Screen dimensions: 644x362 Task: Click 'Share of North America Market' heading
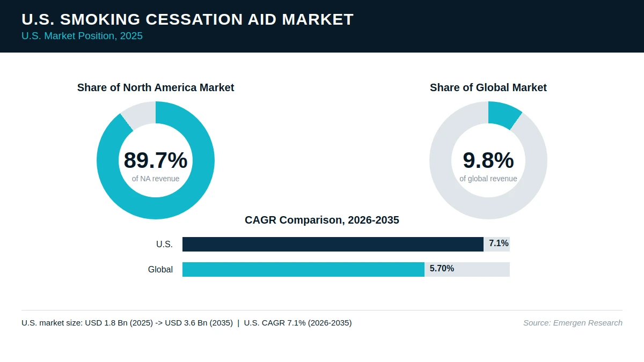click(x=156, y=87)
